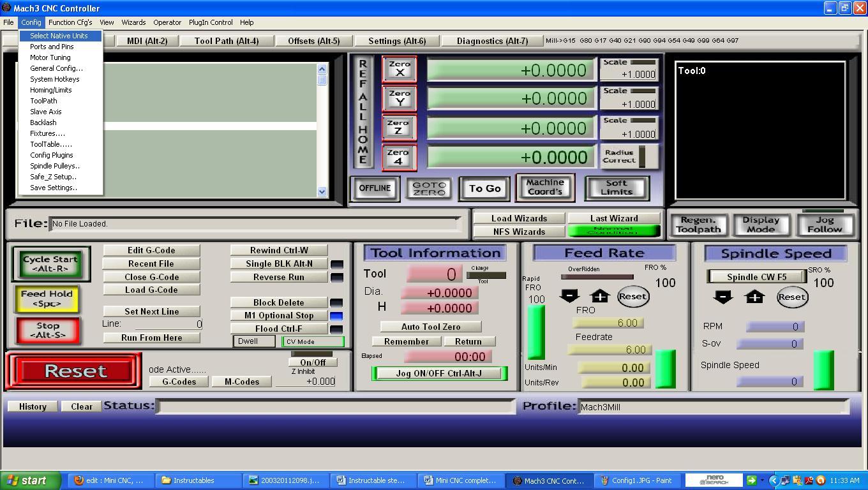This screenshot has width=868, height=490.
Task: Click the Zero 4 axis button
Action: [400, 158]
